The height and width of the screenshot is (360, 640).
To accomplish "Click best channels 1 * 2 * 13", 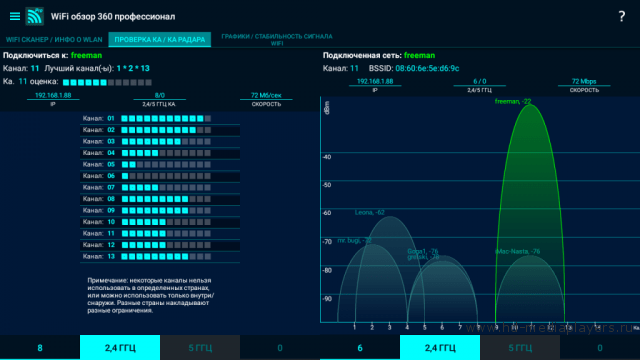I will tap(133, 69).
